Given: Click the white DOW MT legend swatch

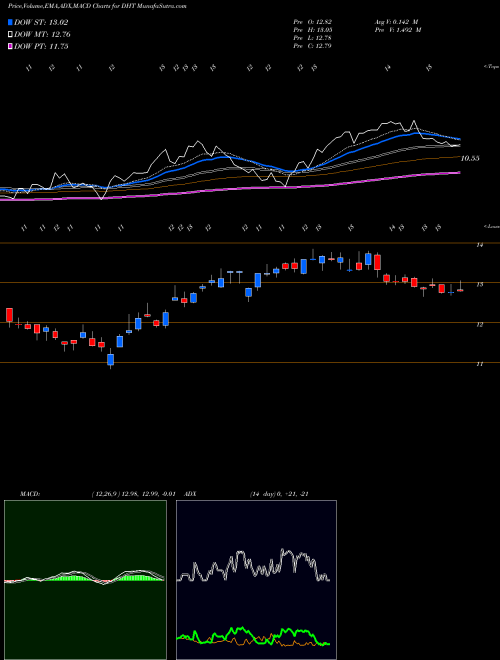Looking at the screenshot, I should 10,35.
